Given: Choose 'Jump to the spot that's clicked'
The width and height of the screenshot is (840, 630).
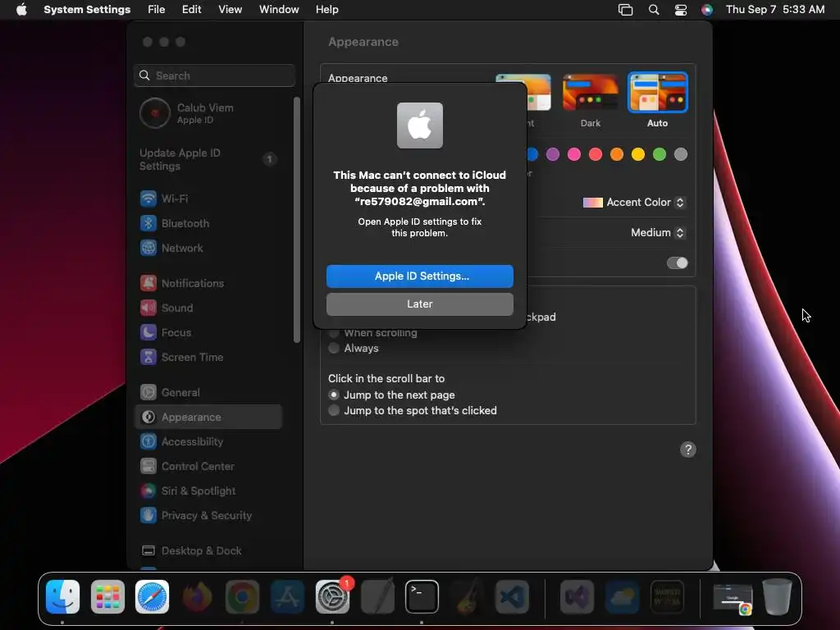Looking at the screenshot, I should click(x=334, y=410).
